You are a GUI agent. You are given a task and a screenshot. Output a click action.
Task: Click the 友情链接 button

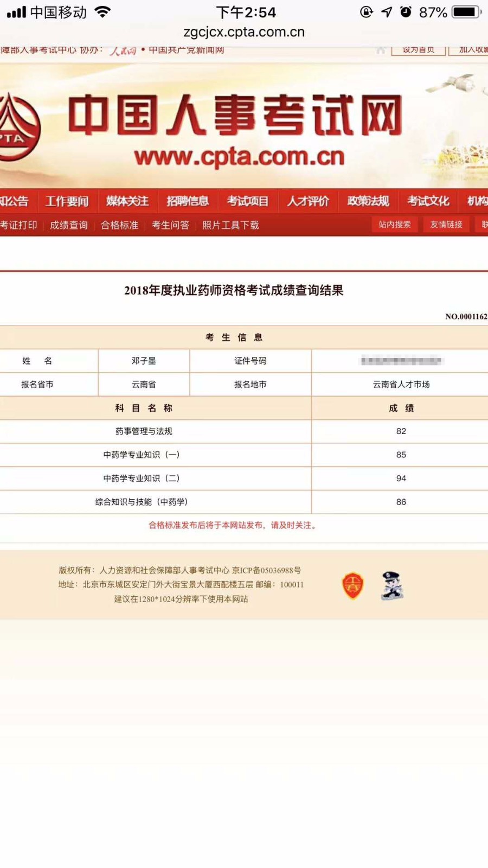(446, 225)
